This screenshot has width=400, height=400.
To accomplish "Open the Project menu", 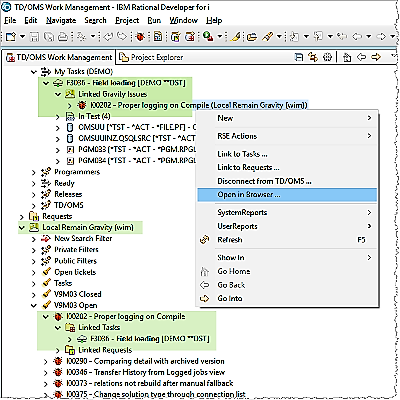I will 127,20.
